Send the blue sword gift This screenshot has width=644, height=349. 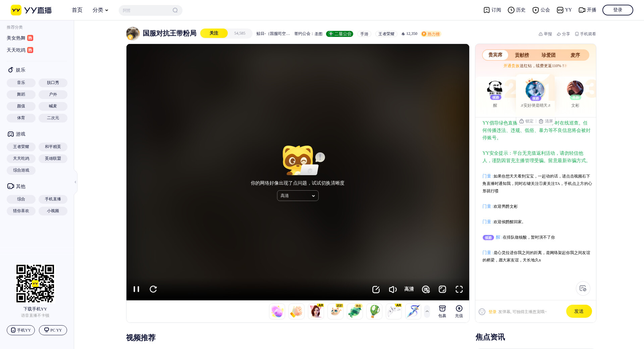coord(413,311)
